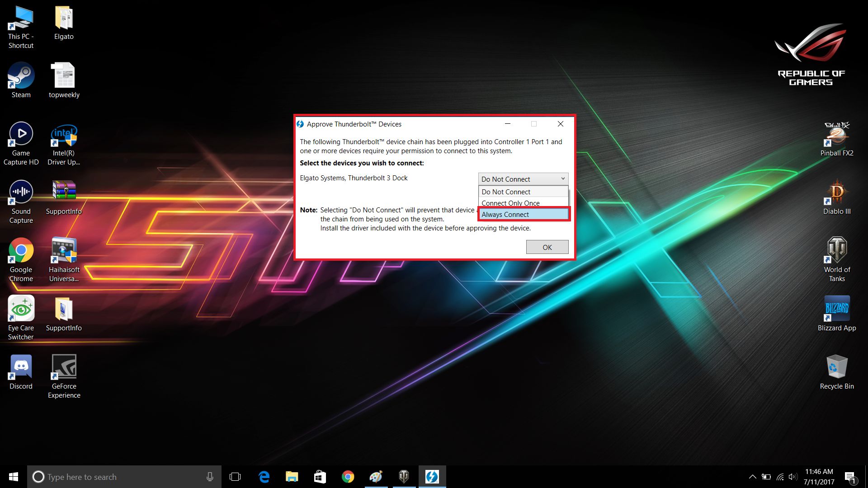Expand the device connection dropdown menu
This screenshot has height=488, width=868.
pos(522,179)
